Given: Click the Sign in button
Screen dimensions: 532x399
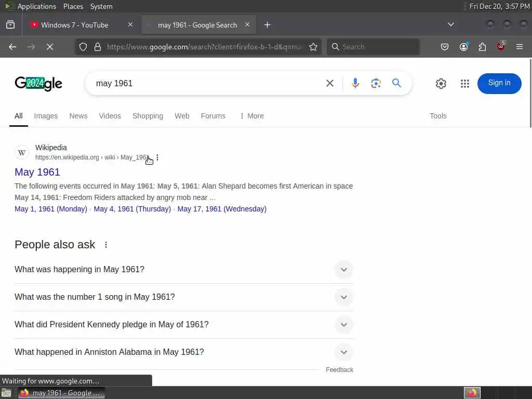Looking at the screenshot, I should click(499, 84).
